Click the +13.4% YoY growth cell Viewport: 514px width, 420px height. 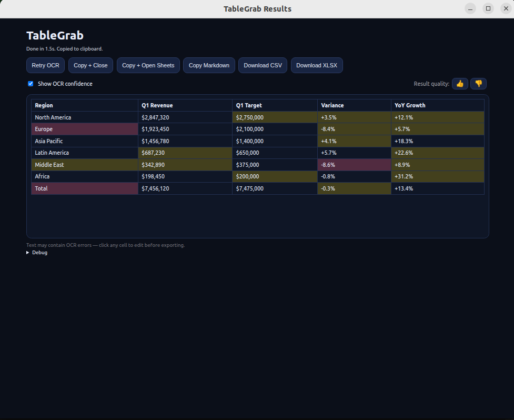click(438, 188)
